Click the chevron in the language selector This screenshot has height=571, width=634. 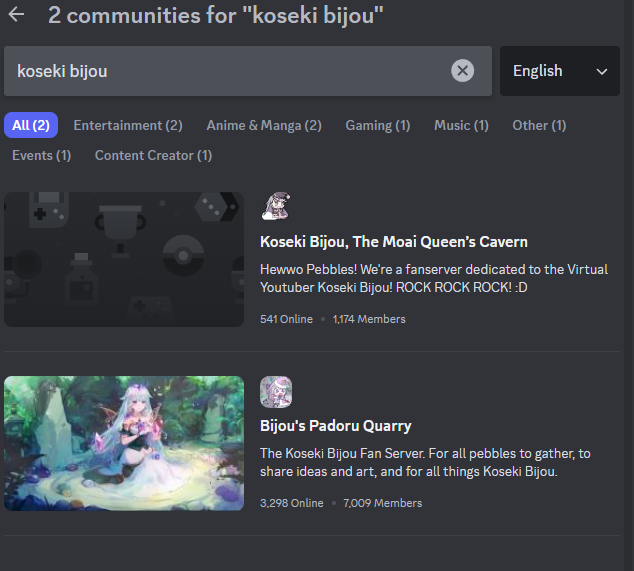click(602, 72)
